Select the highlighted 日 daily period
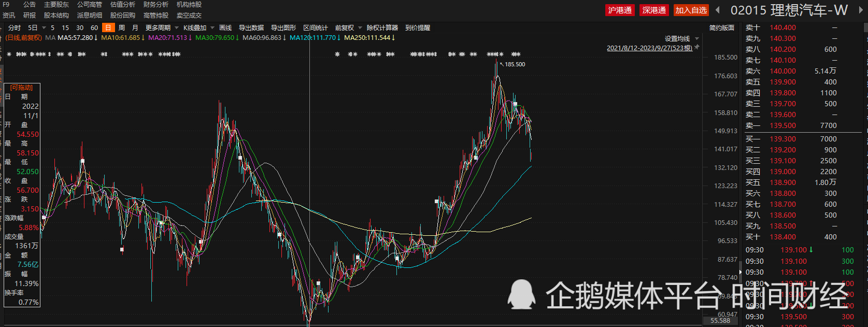The image size is (868, 327). pos(108,28)
